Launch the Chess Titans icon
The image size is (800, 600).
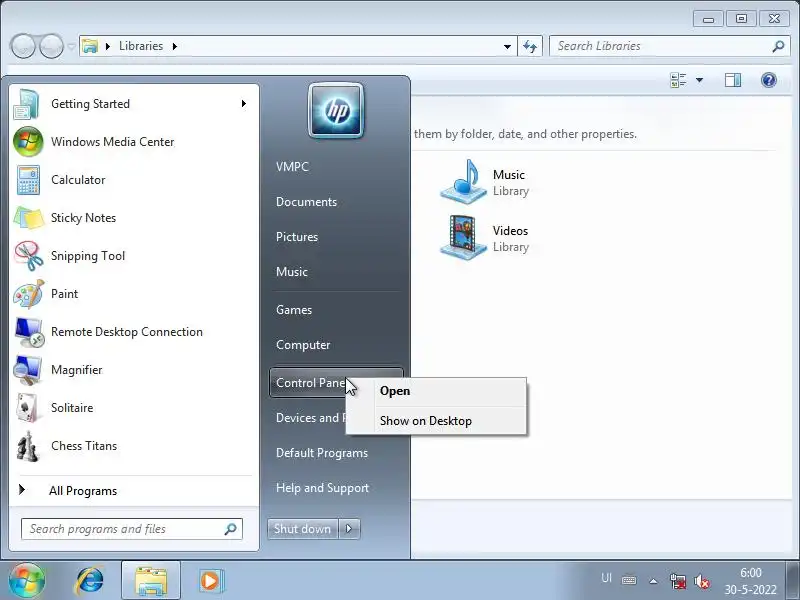pos(28,446)
